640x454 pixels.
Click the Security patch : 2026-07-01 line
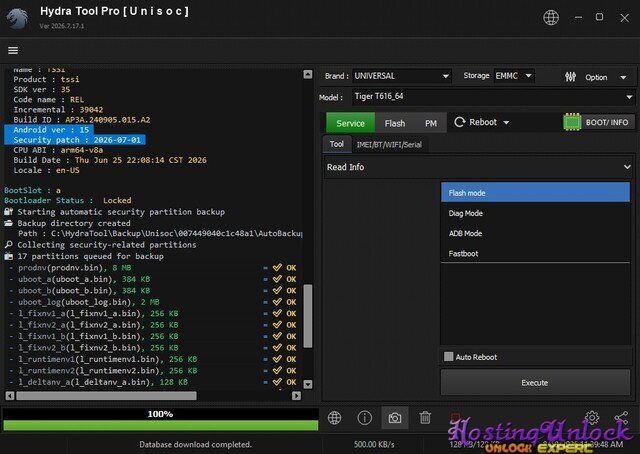[77, 140]
